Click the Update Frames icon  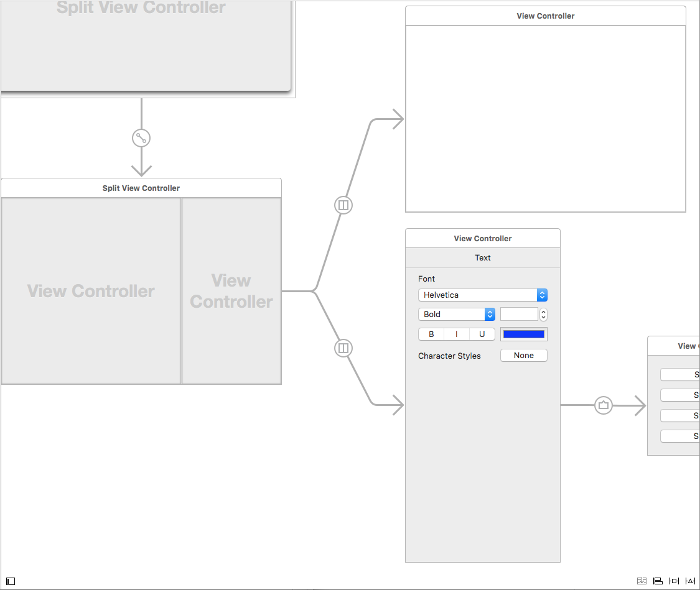pyautogui.click(x=642, y=581)
